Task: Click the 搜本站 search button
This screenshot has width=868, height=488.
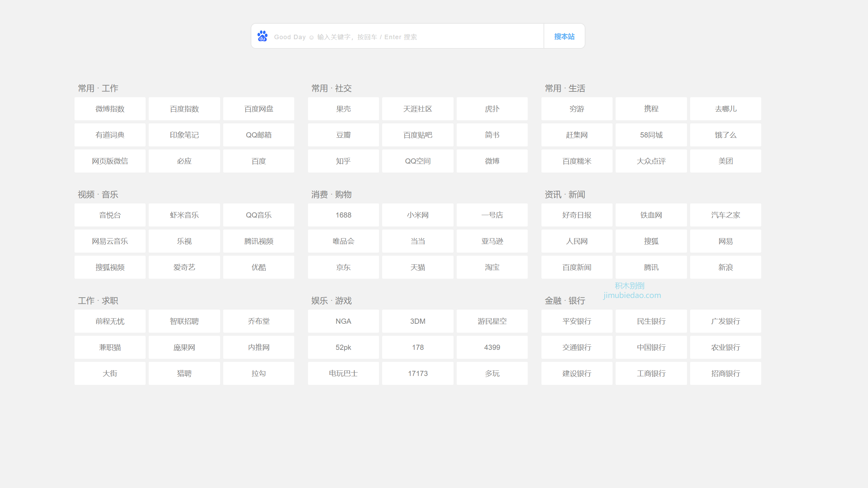Action: click(x=564, y=36)
